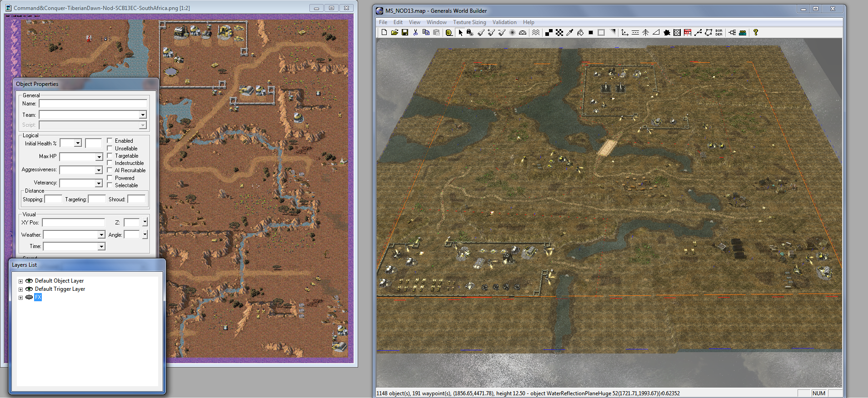868x398 pixels.
Task: Save the map with floppy icon
Action: [x=405, y=32]
